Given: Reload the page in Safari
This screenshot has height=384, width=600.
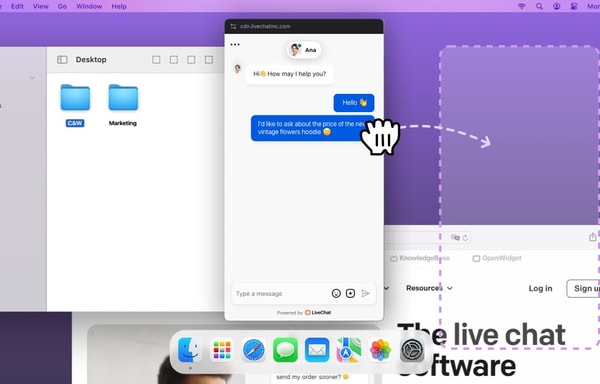Looking at the screenshot, I should click(465, 238).
